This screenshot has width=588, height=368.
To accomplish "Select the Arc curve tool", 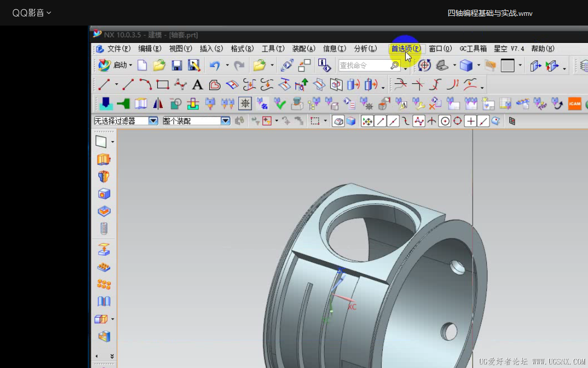I will coord(145,85).
